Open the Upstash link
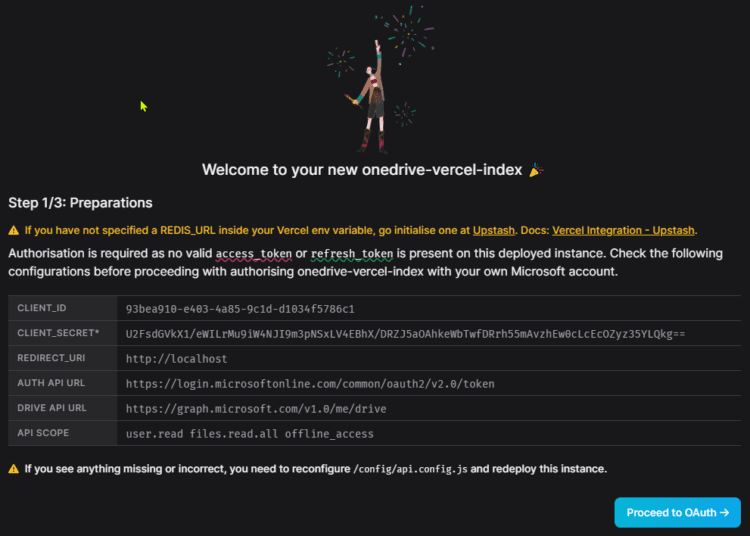Image resolution: width=750 pixels, height=536 pixels. (494, 230)
